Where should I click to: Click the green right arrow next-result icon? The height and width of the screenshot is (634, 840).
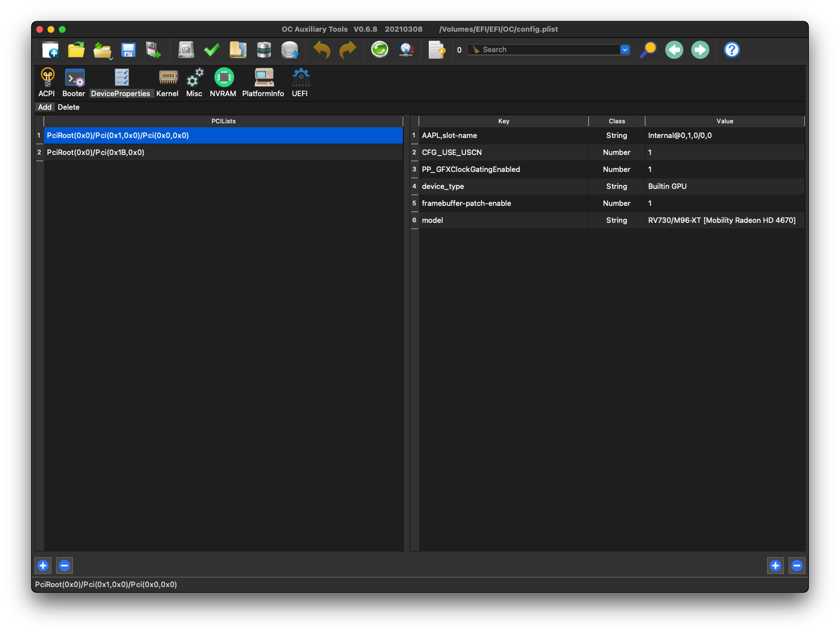700,50
